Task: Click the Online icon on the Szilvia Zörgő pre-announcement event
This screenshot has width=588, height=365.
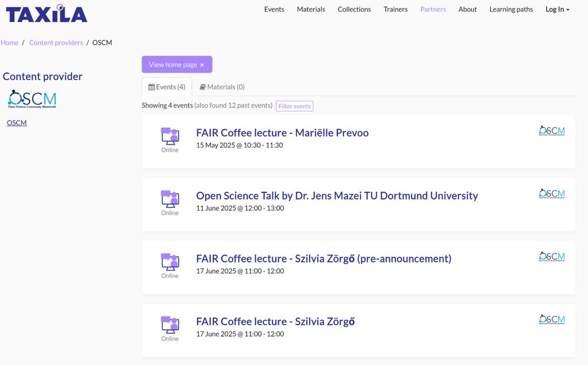Action: [x=170, y=263]
